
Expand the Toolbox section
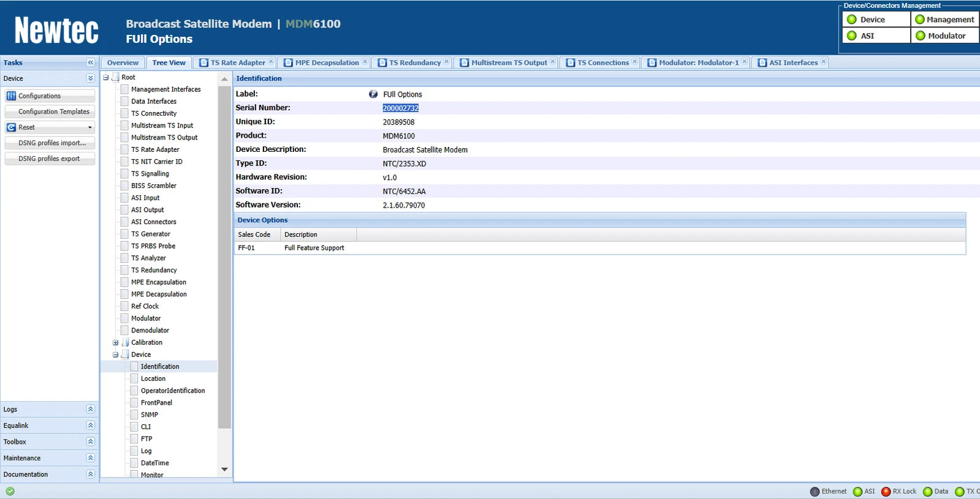click(91, 441)
